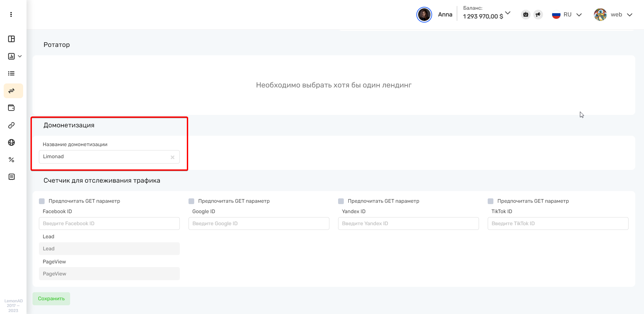Clear the Limonad value with the X
The height and width of the screenshot is (314, 644).
coord(172,157)
